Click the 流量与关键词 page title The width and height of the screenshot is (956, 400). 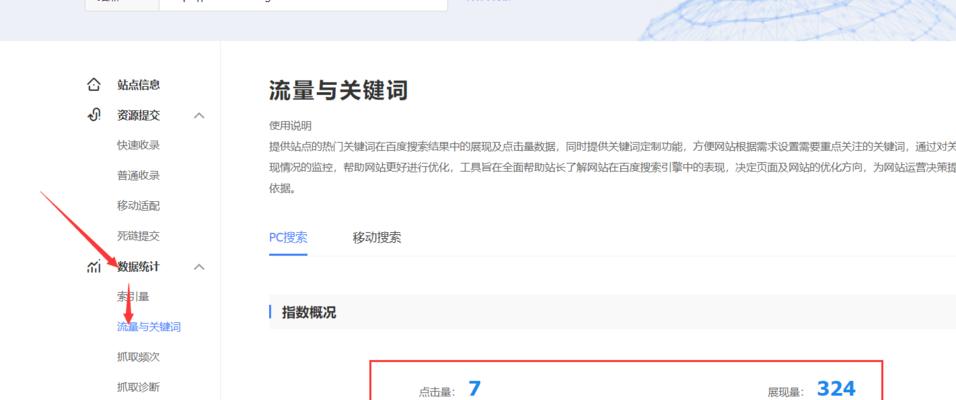coord(338,91)
